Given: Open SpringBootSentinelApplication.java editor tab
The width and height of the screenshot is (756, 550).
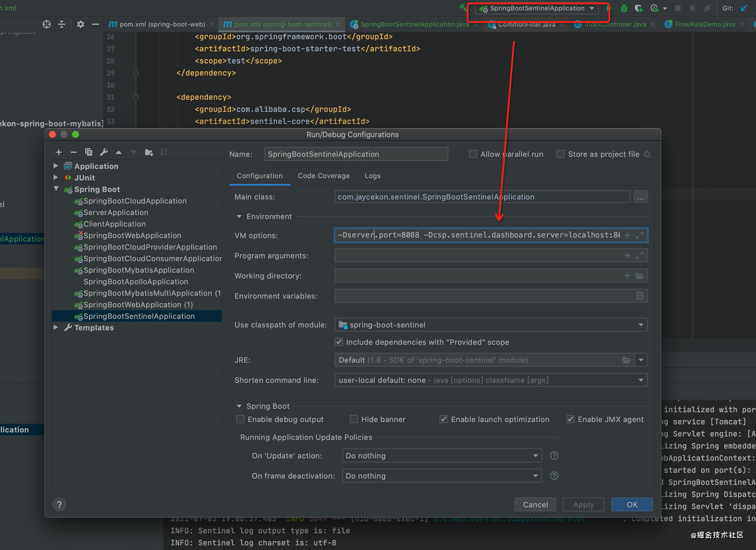Looking at the screenshot, I should [x=414, y=24].
